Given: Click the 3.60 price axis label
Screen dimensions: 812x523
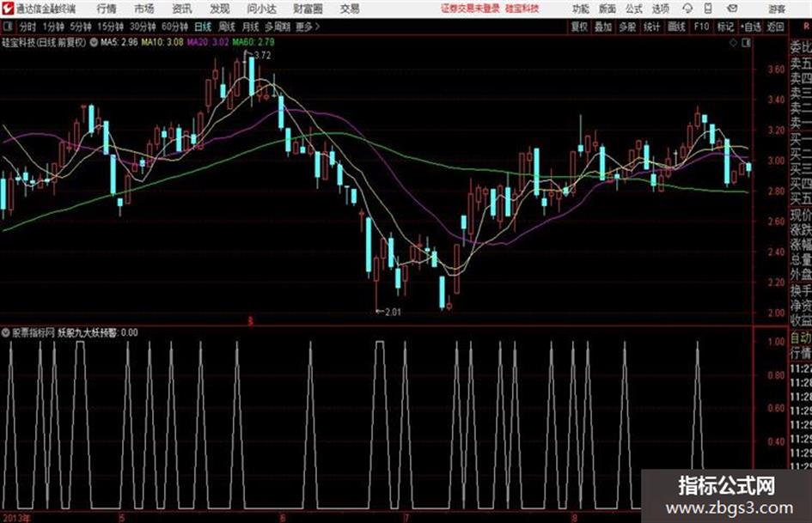Looking at the screenshot, I should [x=776, y=70].
